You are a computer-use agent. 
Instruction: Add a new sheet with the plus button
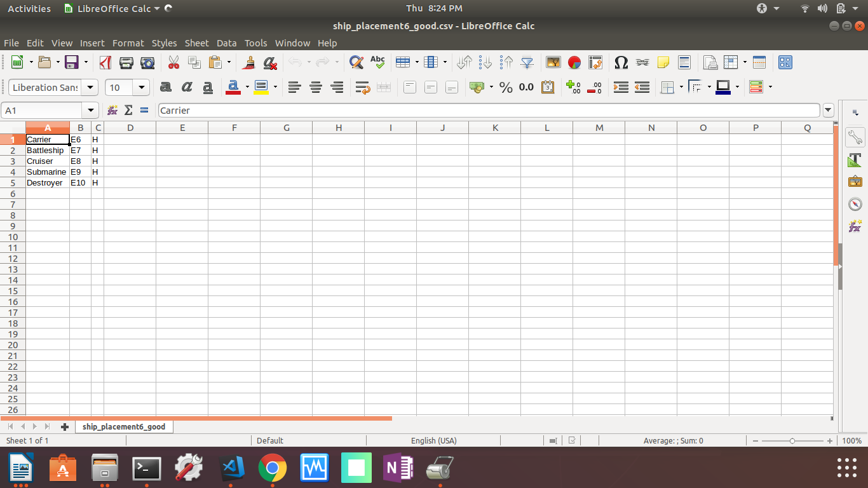[x=64, y=426]
